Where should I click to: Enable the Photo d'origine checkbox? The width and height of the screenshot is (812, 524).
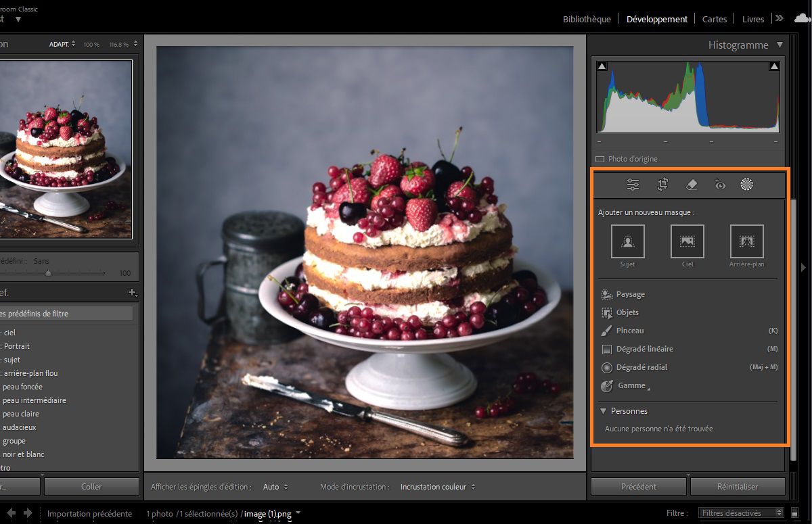(600, 160)
